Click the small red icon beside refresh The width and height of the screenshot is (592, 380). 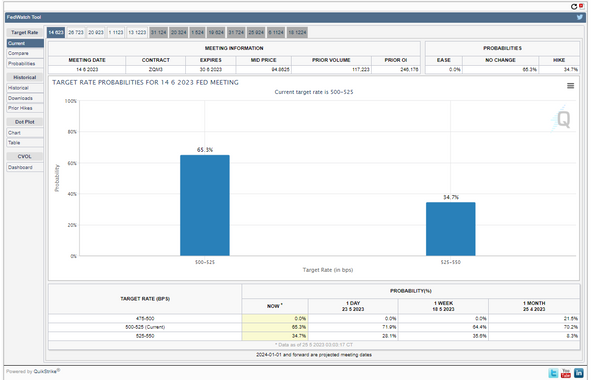[581, 6]
